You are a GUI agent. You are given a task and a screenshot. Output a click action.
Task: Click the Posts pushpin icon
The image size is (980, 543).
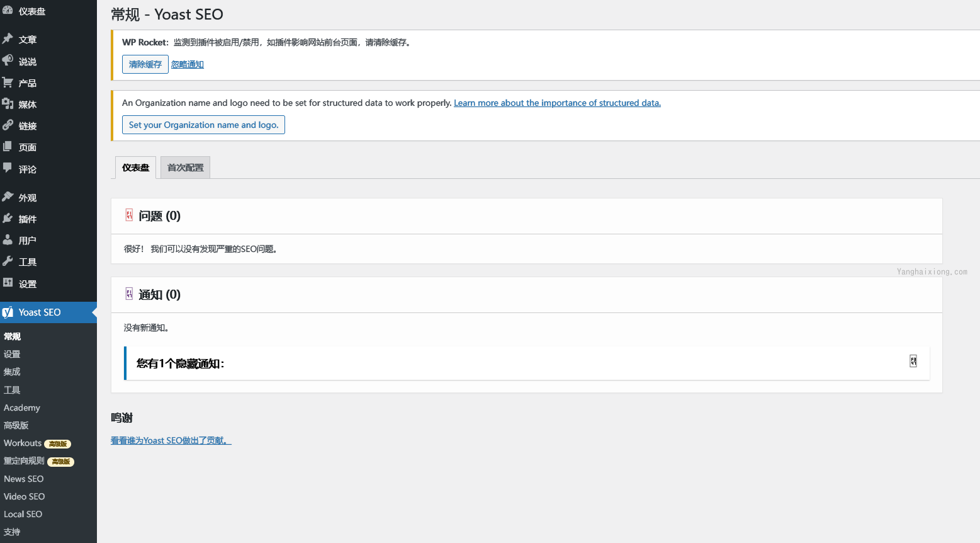click(x=8, y=39)
